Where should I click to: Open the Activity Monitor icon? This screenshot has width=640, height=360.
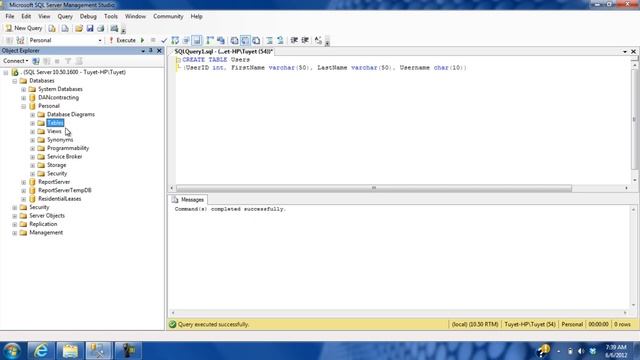(114, 28)
